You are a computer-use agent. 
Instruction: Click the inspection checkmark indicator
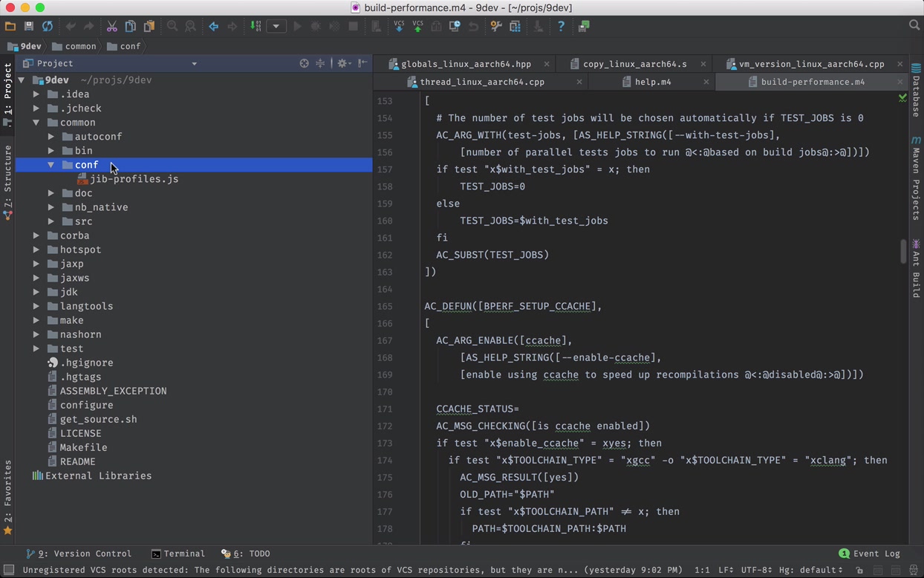tap(902, 97)
